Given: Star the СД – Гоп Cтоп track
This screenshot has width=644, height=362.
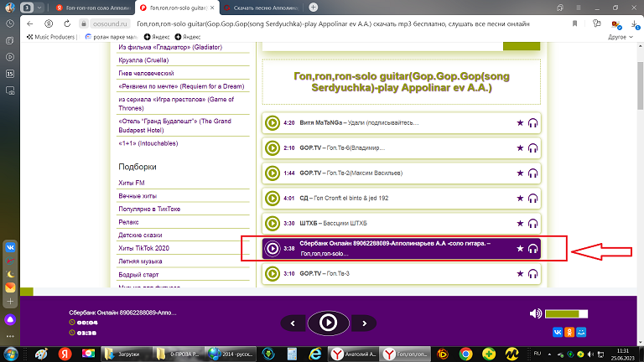Looking at the screenshot, I should pos(520,199).
